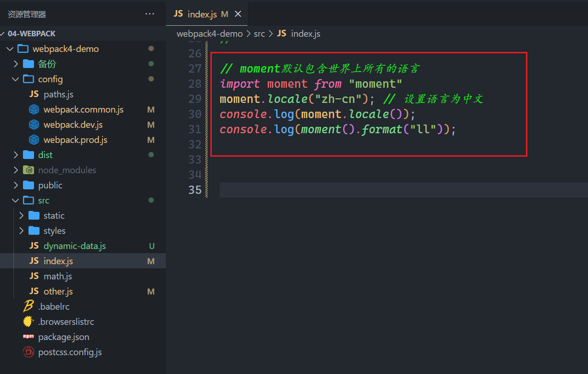Click the PostCSS icon beside postcss.config.js
Screen dimensions: 588x374
click(x=28, y=352)
